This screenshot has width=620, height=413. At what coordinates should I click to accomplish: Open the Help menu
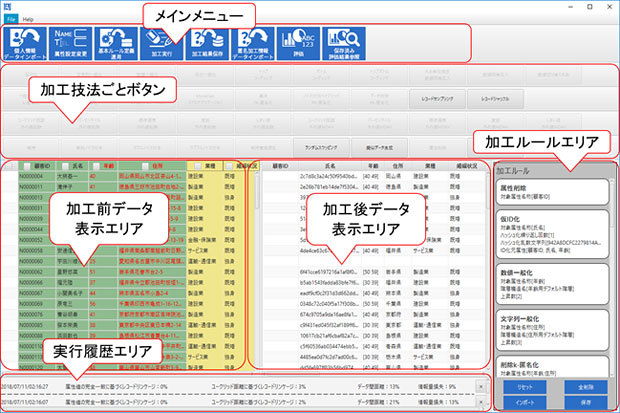[x=29, y=19]
